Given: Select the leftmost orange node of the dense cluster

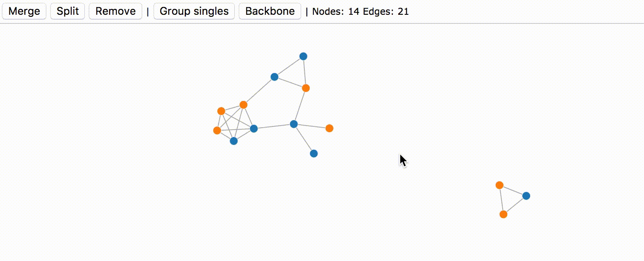Looking at the screenshot, I should pos(217,130).
